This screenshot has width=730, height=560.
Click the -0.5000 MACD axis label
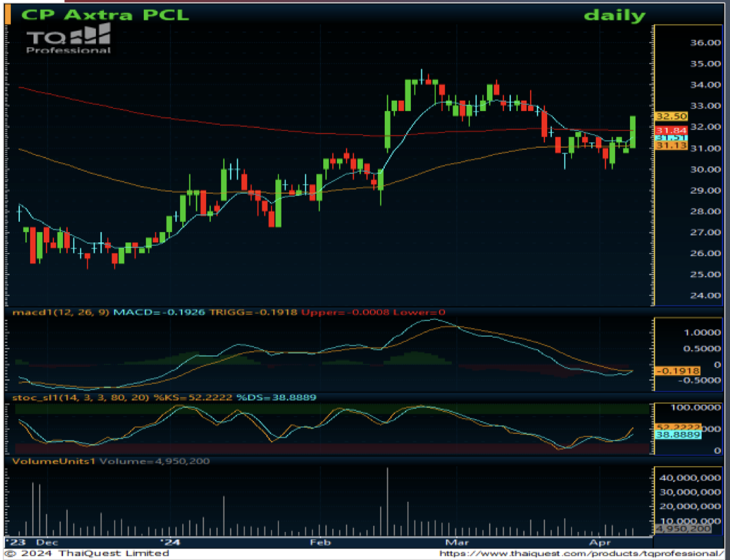(698, 381)
